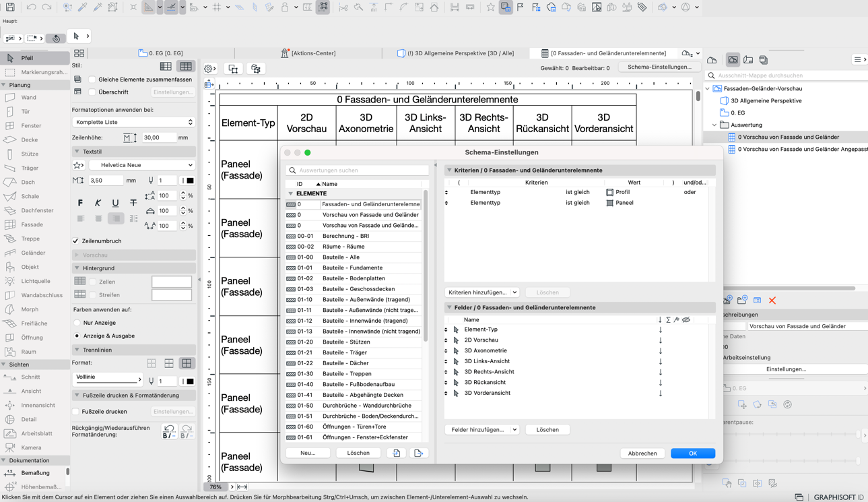Select the Träger tool
The width and height of the screenshot is (868, 502).
(x=34, y=168)
